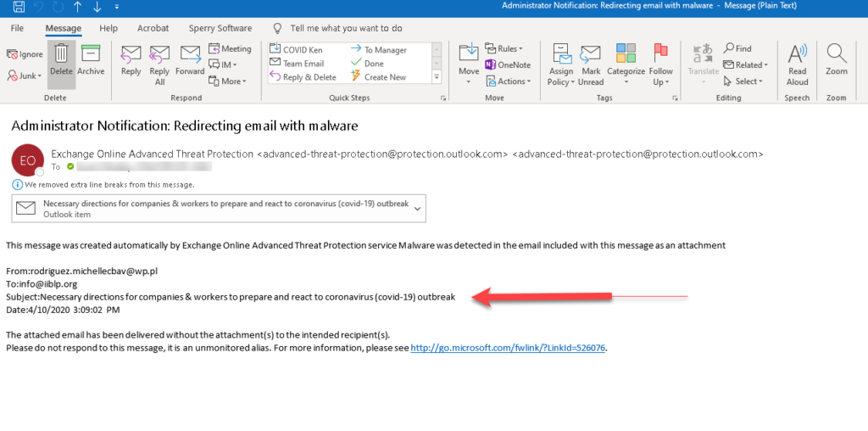Screen dimensions: 868x431
Task: Run the COVID Ken quick step
Action: pos(296,50)
